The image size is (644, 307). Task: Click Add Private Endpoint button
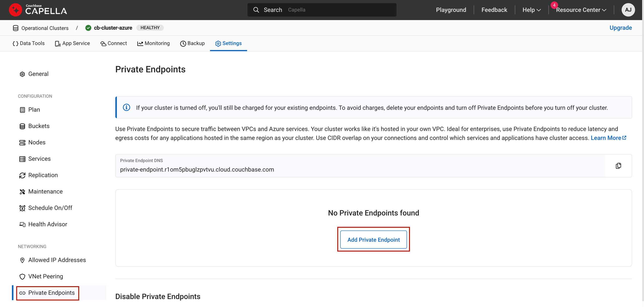373,240
